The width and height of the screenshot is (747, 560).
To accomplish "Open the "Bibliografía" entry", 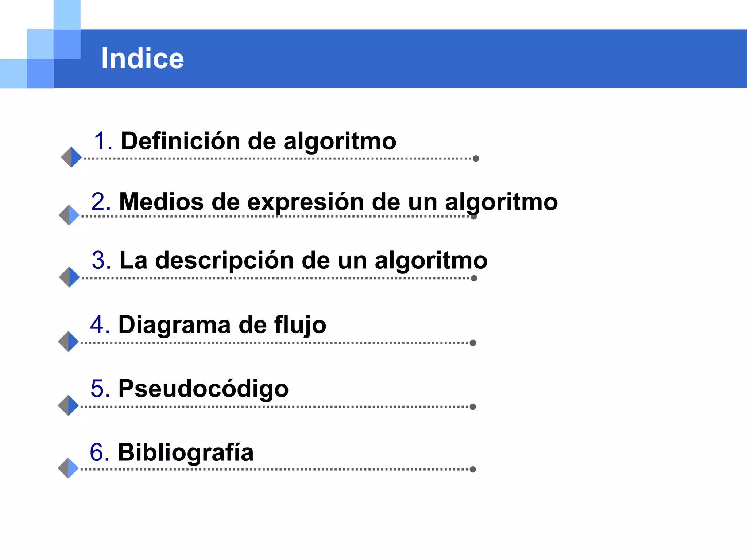I will (186, 452).
